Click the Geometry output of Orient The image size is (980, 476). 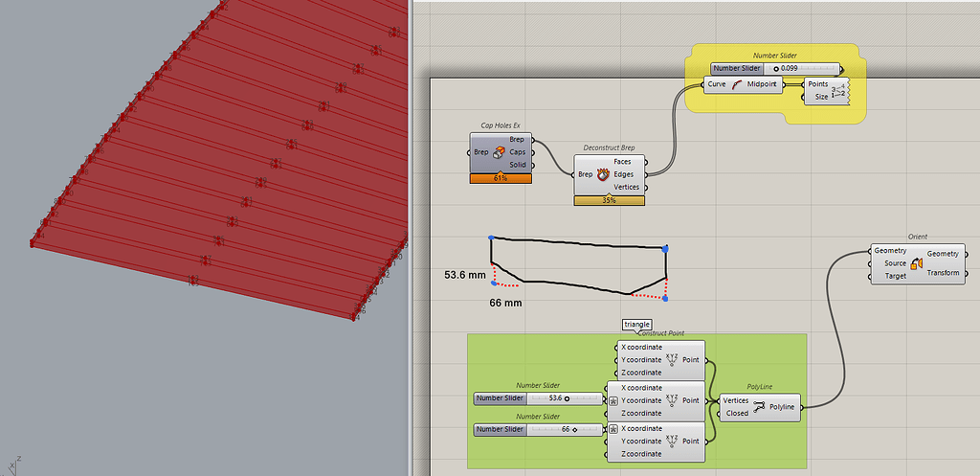tap(943, 254)
